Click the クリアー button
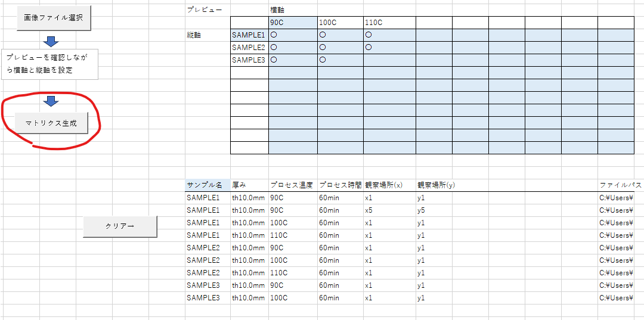This screenshot has height=320, width=644. pyautogui.click(x=120, y=226)
